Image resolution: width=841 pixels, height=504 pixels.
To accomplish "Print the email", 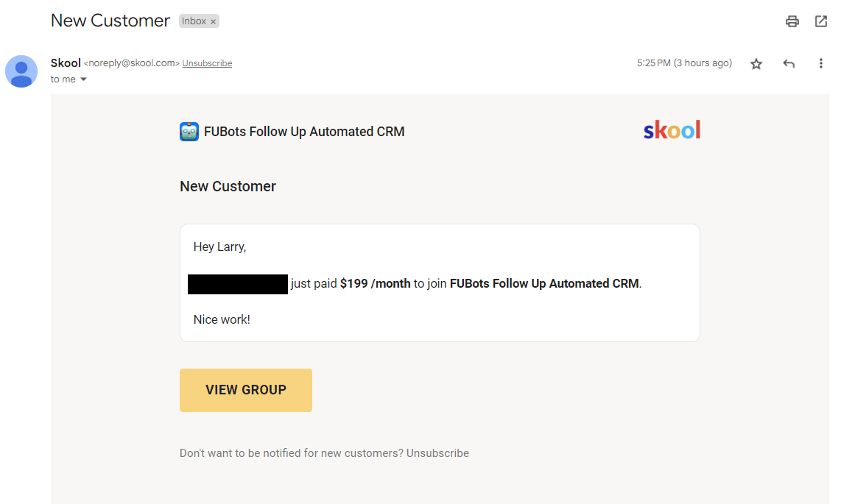I will click(792, 21).
